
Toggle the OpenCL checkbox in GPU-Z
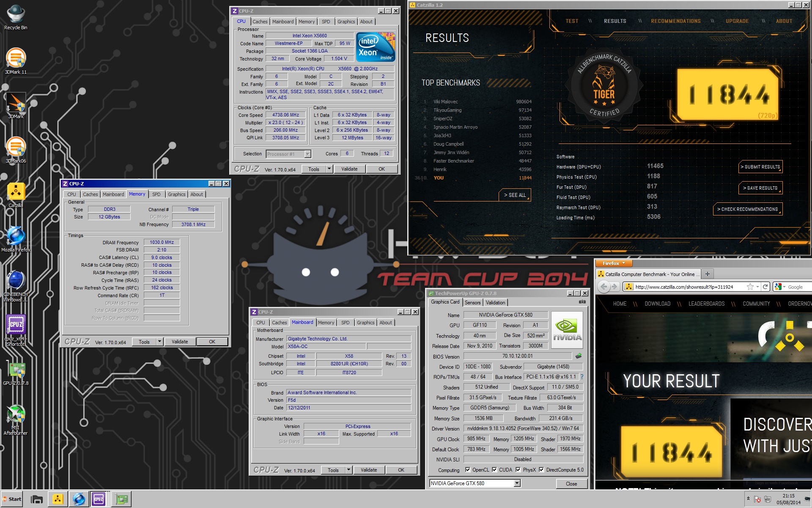tap(467, 469)
